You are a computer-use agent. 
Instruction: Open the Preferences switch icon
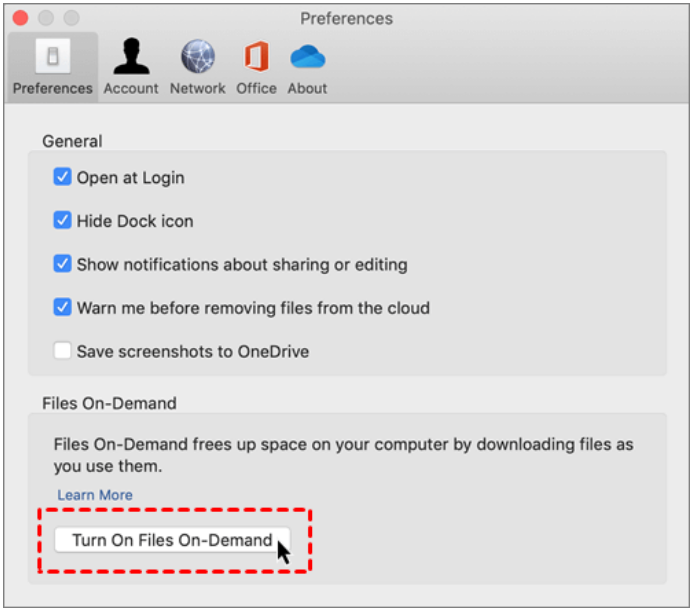(x=52, y=57)
